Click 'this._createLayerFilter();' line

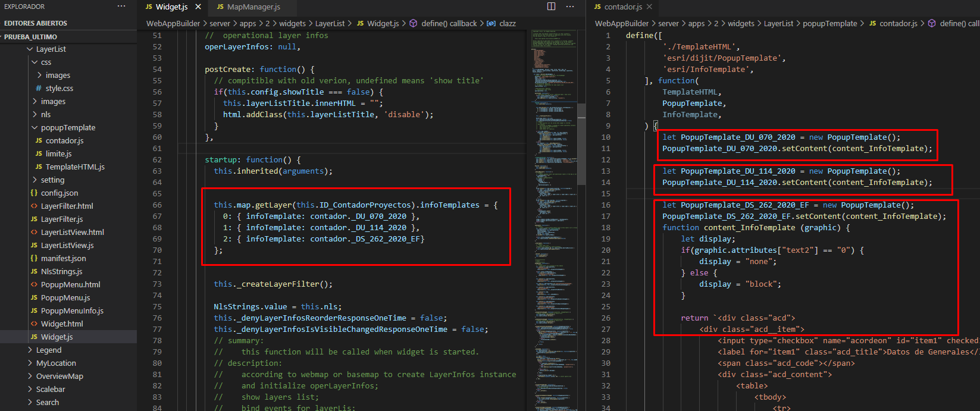[273, 284]
